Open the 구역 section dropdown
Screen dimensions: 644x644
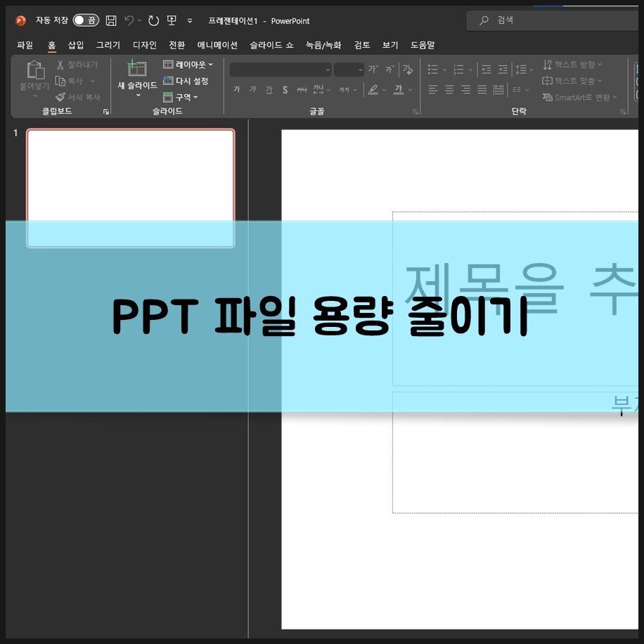tap(181, 97)
